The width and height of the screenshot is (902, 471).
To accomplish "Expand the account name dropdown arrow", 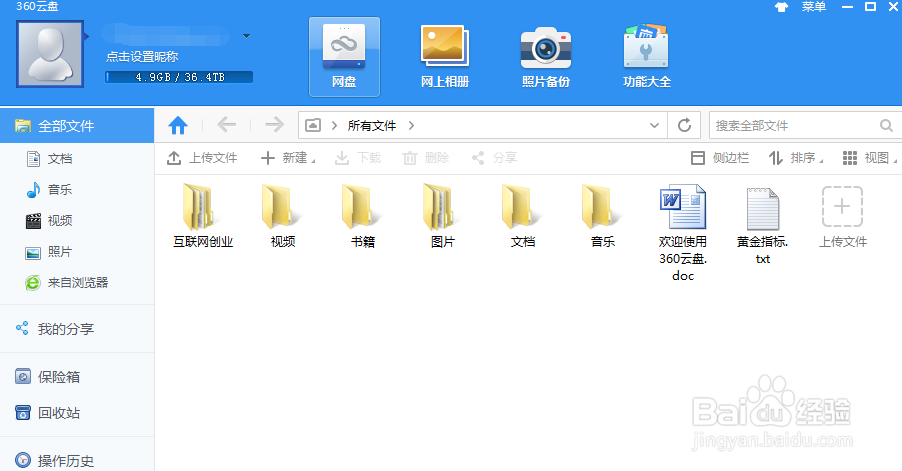I will coord(246,36).
